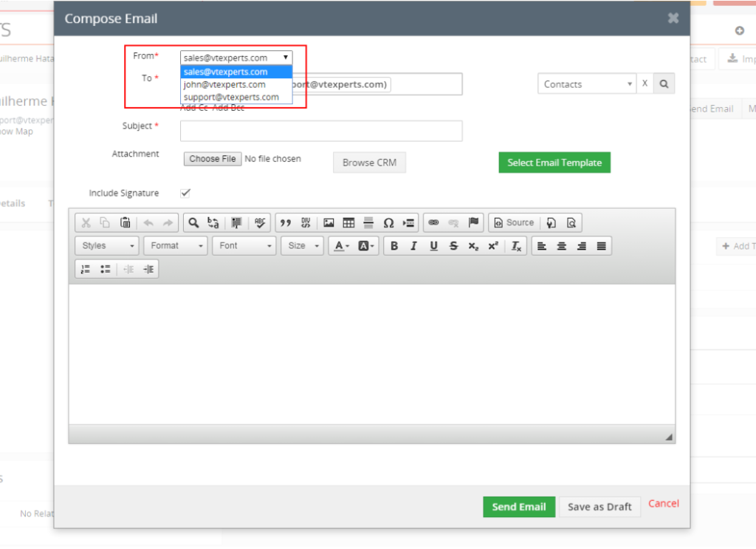Create a Div container
Viewport: 756px width, 549px height.
pos(306,223)
